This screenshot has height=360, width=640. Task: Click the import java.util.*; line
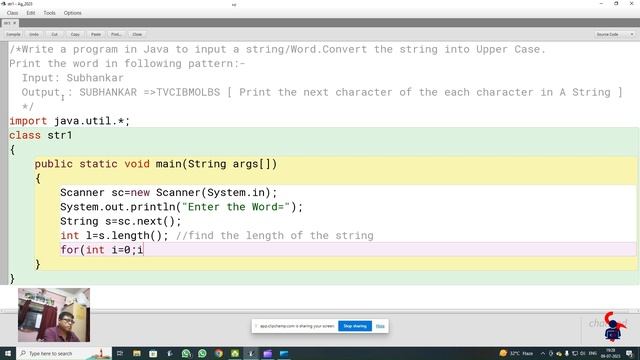tap(69, 121)
